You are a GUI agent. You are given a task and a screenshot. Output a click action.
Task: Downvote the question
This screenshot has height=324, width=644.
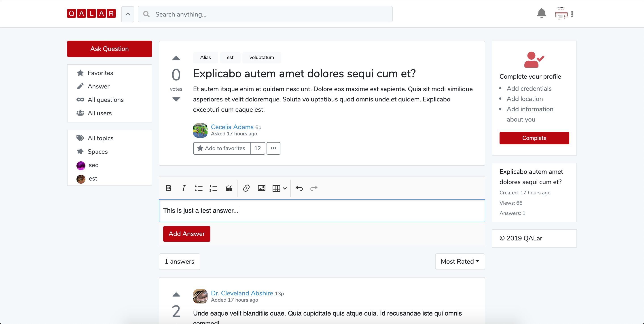click(176, 99)
